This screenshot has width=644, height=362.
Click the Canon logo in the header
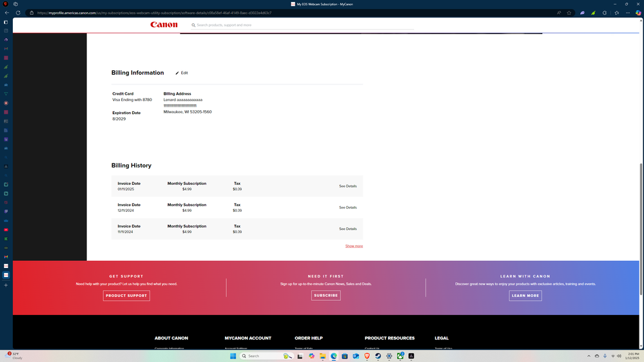[164, 25]
